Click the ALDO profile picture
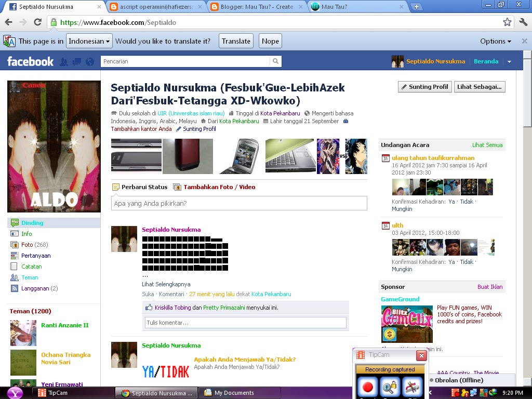The image size is (532, 399). coord(54,146)
